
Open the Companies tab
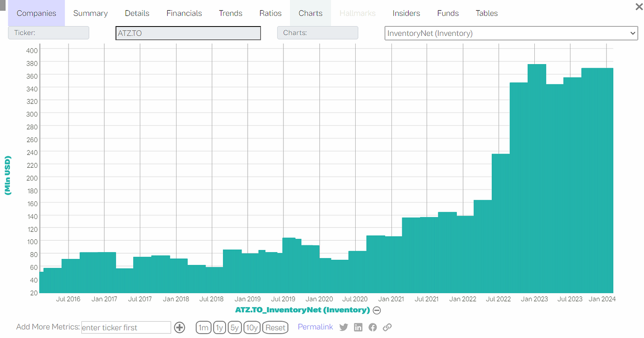click(36, 13)
